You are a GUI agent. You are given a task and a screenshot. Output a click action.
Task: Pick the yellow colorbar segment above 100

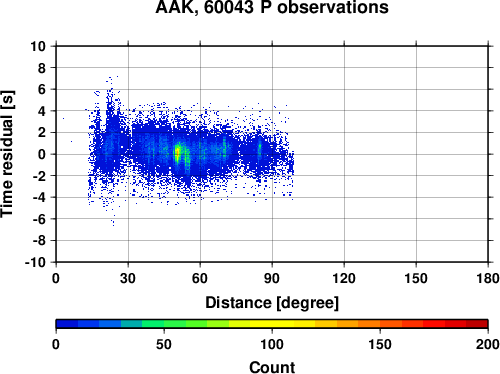point(272,324)
